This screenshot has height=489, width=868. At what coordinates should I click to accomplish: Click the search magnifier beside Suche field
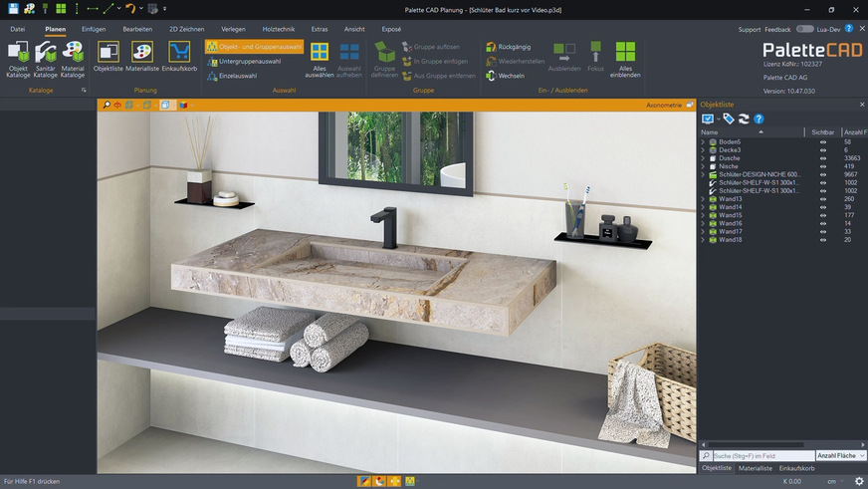pos(706,456)
